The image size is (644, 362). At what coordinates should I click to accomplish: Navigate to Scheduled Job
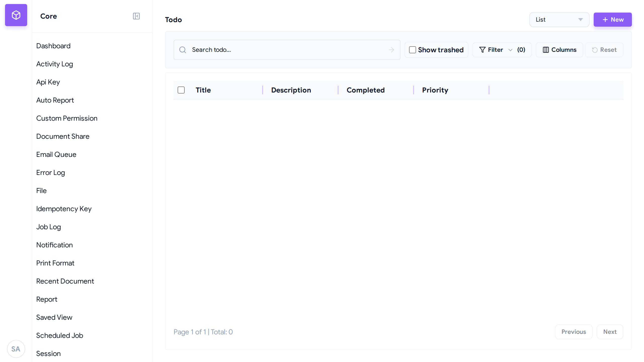click(x=60, y=335)
